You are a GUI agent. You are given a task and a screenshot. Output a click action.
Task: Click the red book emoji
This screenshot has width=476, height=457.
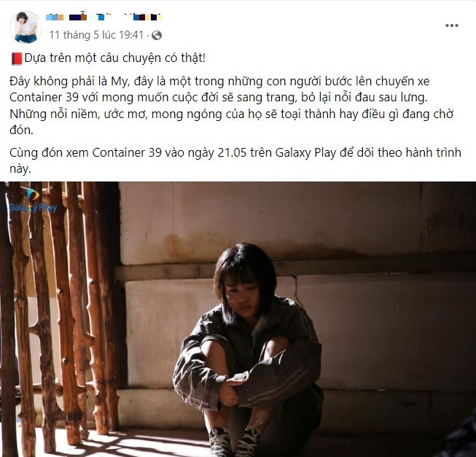(x=17, y=58)
